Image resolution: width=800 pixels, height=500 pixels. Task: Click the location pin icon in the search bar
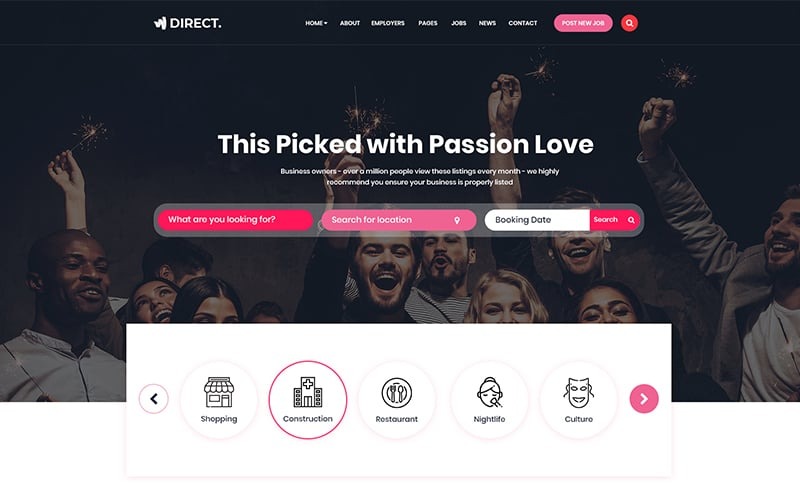tap(457, 220)
